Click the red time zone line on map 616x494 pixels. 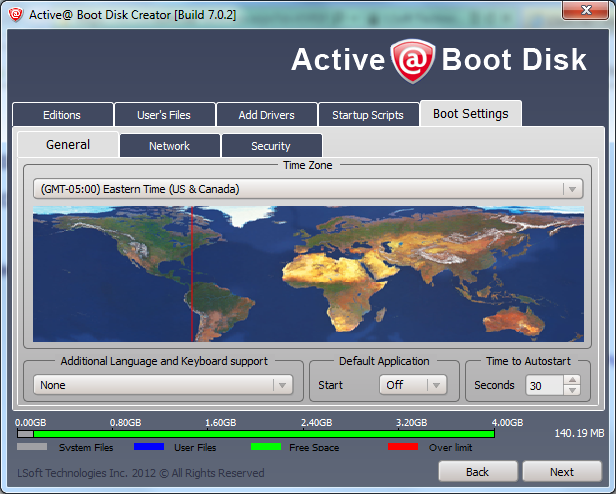tap(192, 274)
